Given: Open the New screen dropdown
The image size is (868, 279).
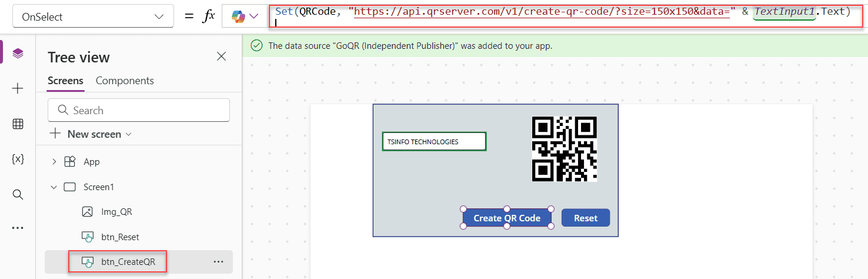Looking at the screenshot, I should click(x=91, y=134).
